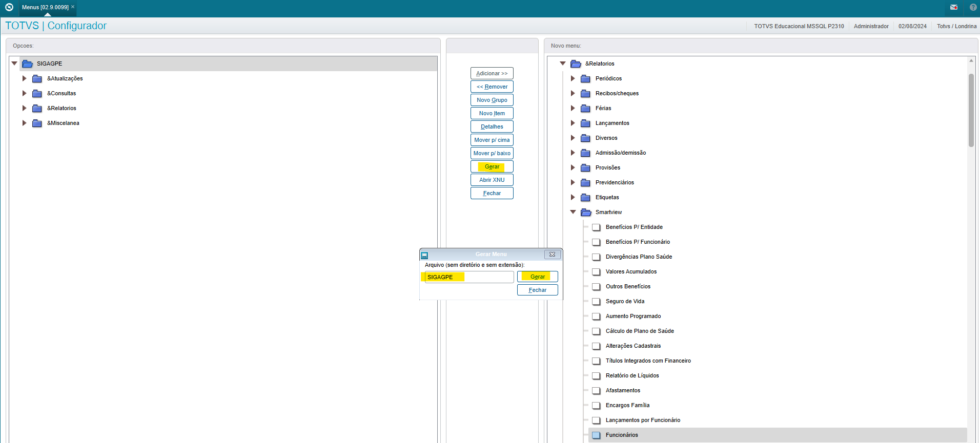Click the &Miscelanea folder icon

pos(37,123)
